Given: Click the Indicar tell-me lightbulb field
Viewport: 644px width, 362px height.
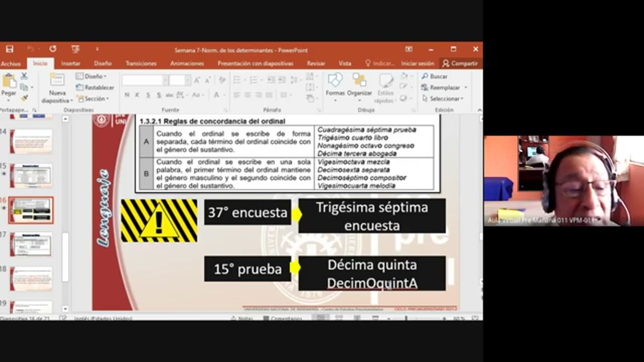Looking at the screenshot, I should [x=380, y=63].
